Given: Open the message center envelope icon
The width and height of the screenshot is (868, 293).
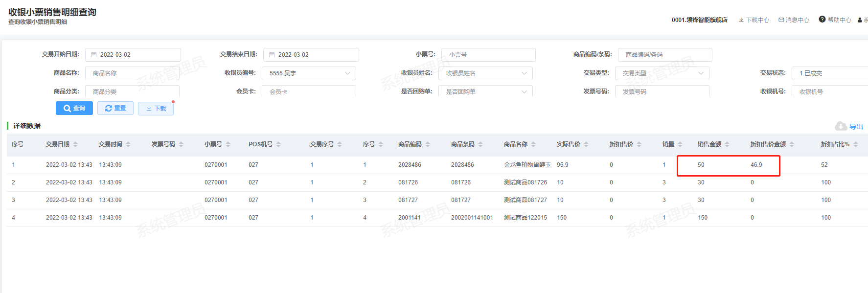Looking at the screenshot, I should [781, 20].
